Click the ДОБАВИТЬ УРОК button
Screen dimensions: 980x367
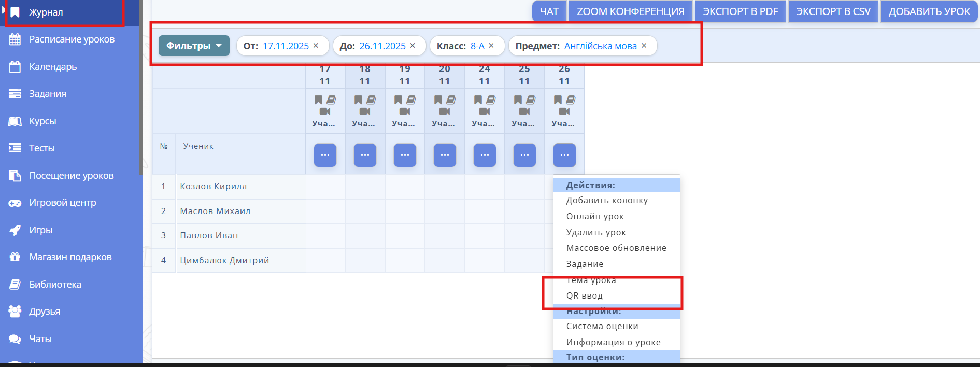(x=929, y=11)
